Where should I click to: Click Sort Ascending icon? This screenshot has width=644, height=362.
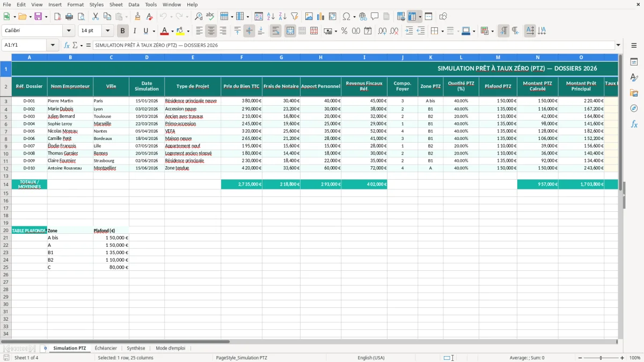(x=270, y=17)
